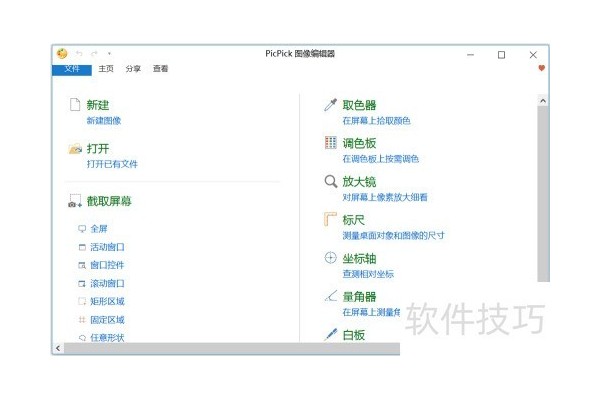
Task: Open the quick access toolbar dropdown arrow
Action: (109, 54)
